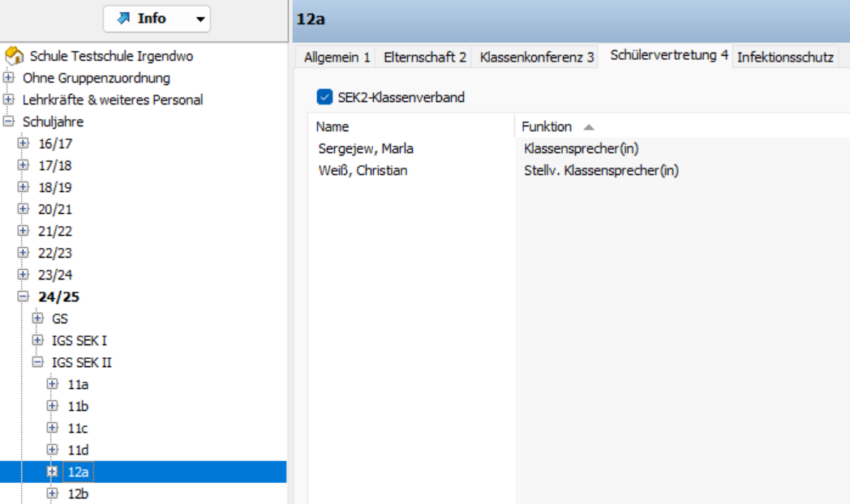Expand the Ohne Gruppenzuordnung node
This screenshot has width=850, height=504.
(x=9, y=79)
